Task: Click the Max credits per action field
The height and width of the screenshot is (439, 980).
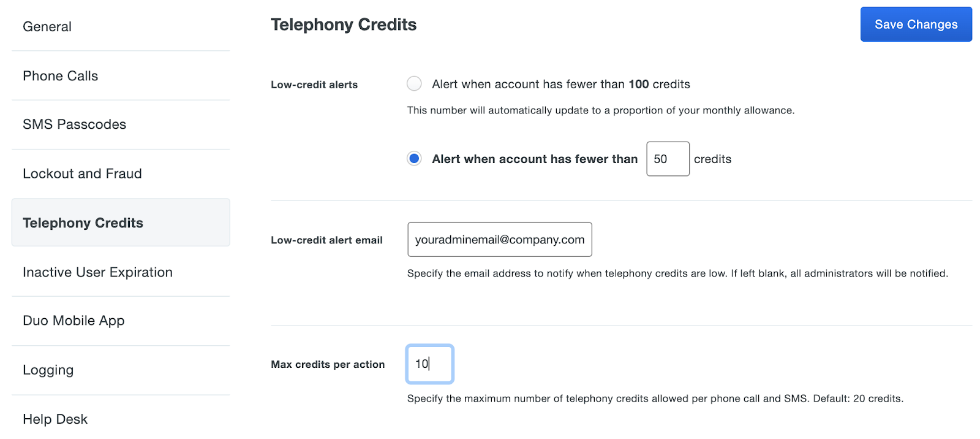Action: tap(430, 364)
